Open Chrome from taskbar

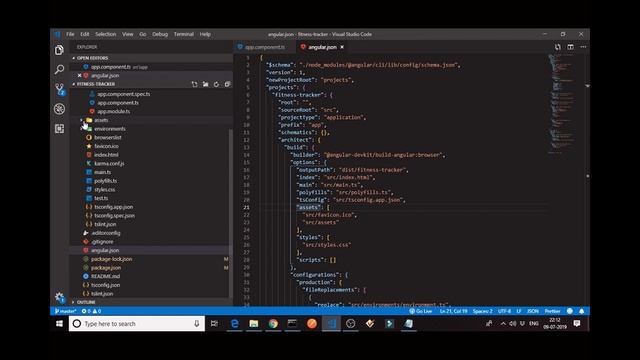(273, 324)
